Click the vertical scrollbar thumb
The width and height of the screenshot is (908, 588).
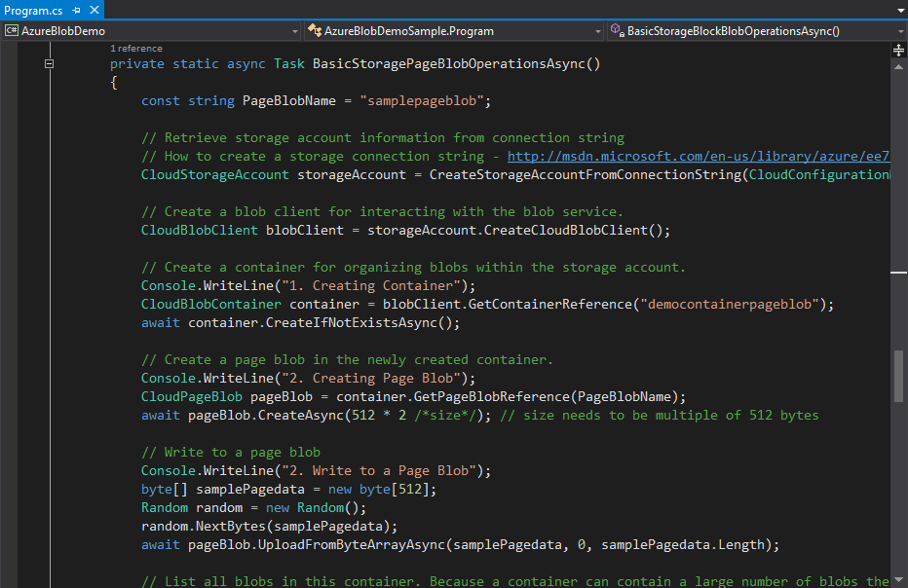tap(900, 377)
